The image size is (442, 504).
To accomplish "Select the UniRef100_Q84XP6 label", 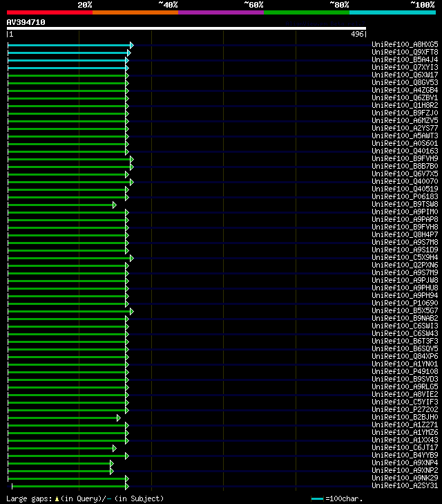I will (405, 357).
